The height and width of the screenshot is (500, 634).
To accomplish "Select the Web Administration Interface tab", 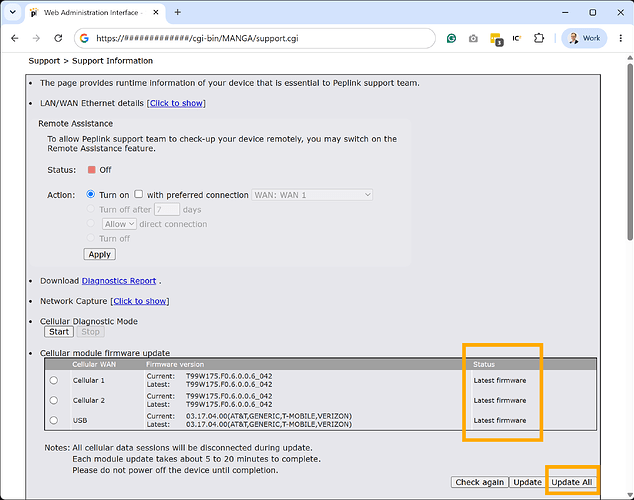I will click(95, 13).
